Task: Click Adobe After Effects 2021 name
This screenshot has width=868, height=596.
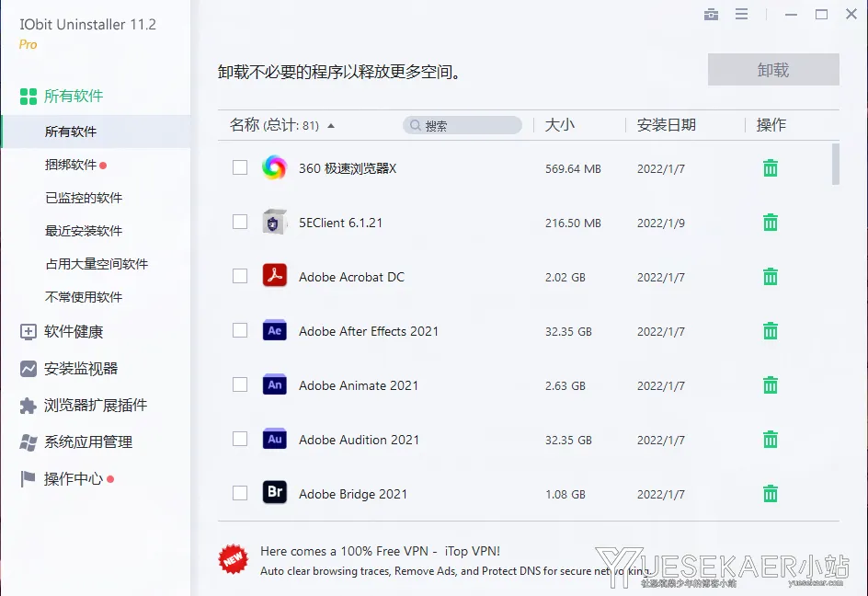Action: click(x=369, y=331)
